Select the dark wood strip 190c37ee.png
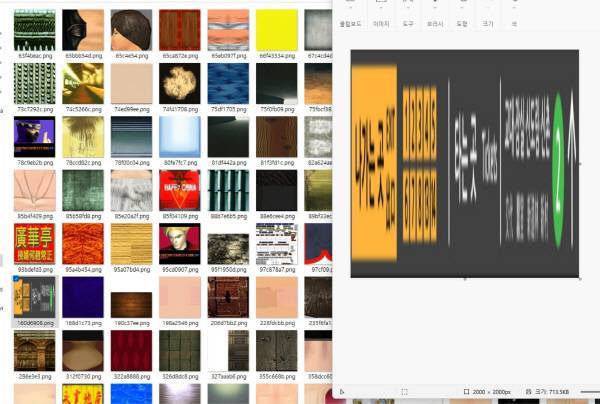Screen dimensions: 600x404 (131, 305)
